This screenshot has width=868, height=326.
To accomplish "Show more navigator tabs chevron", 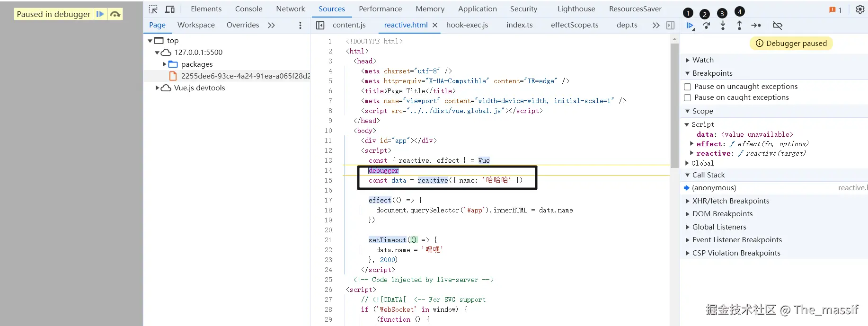I will [x=271, y=25].
